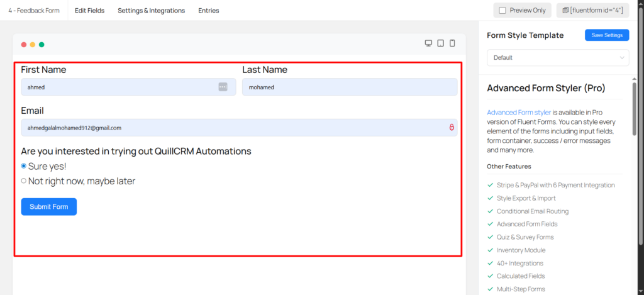
Task: Click red password manager icon in Email field
Action: [451, 128]
